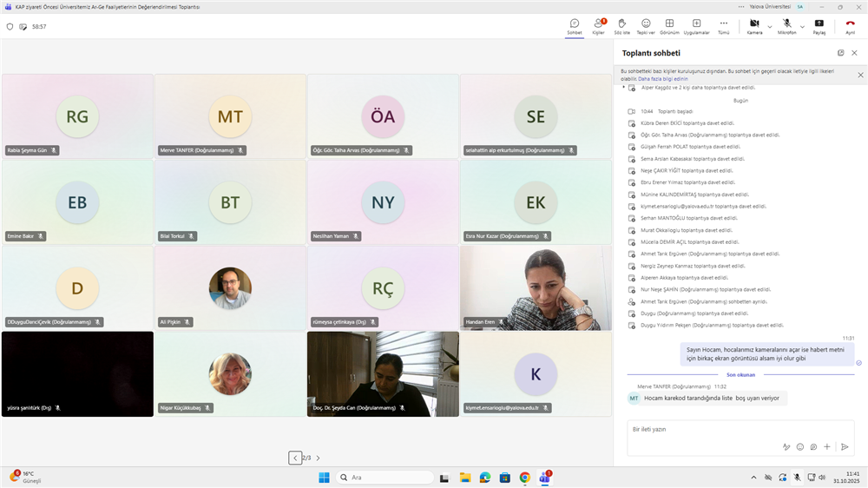Unmute the Mikrofon
Viewport: 868px width, 488px height.
click(786, 24)
